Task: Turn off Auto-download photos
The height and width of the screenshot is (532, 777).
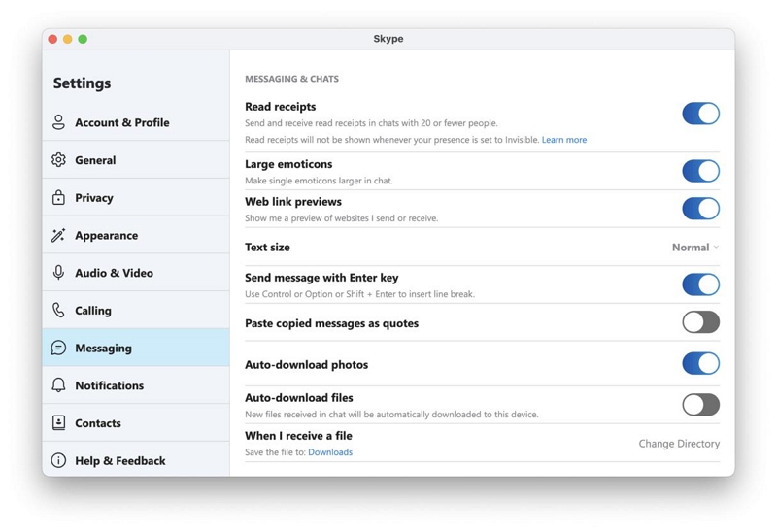Action: tap(700, 364)
